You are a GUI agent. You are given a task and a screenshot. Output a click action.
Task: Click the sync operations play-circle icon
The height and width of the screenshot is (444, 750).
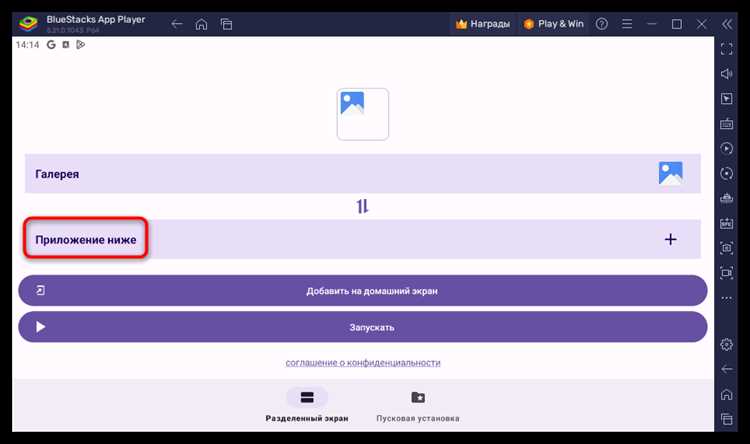[727, 148]
